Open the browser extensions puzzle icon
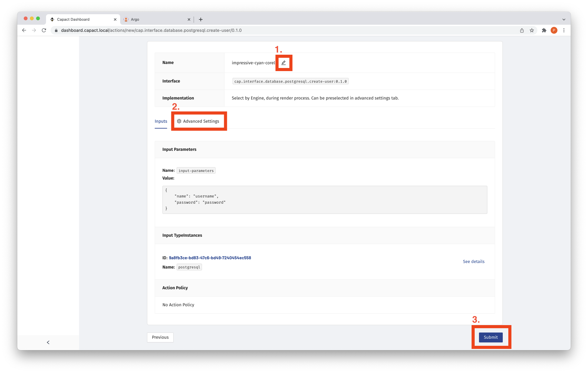Image resolution: width=588 pixels, height=373 pixels. (x=544, y=30)
